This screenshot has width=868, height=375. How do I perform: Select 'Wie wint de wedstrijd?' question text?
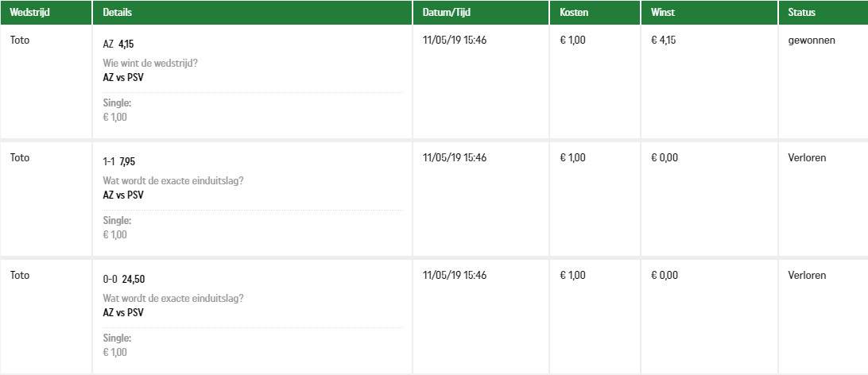pos(150,63)
